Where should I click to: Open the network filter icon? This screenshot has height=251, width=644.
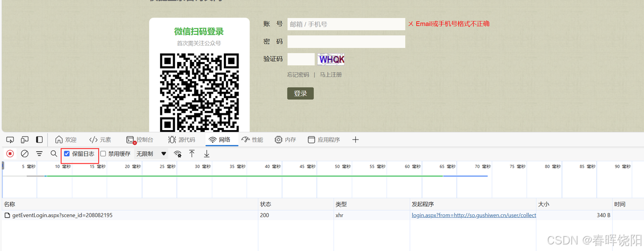39,154
